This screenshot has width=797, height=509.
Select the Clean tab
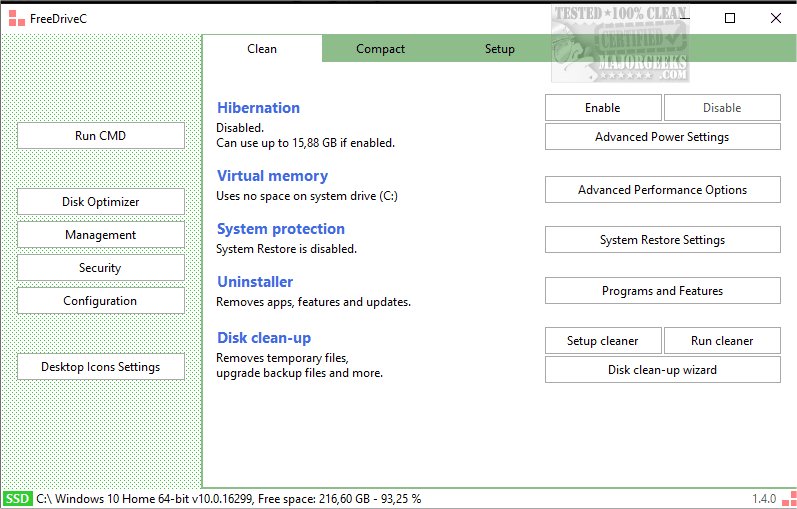262,49
